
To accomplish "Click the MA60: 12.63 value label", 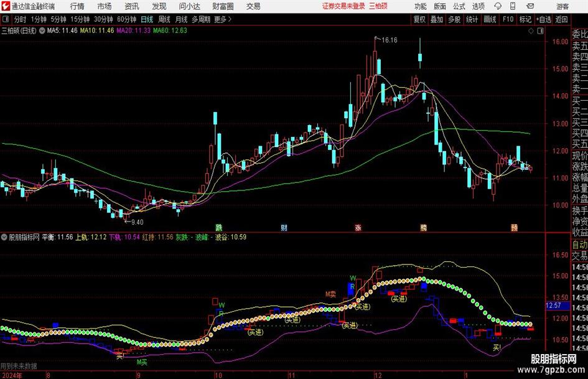I will (x=170, y=30).
